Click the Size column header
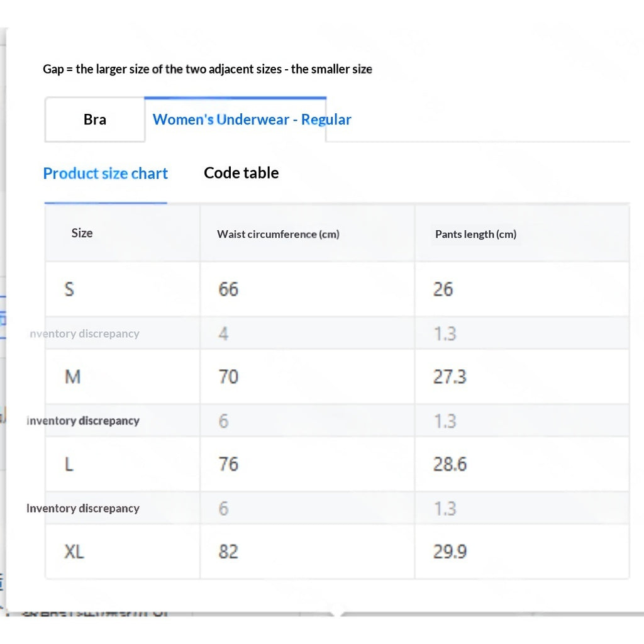Viewport: 644px width, 644px height. (82, 233)
